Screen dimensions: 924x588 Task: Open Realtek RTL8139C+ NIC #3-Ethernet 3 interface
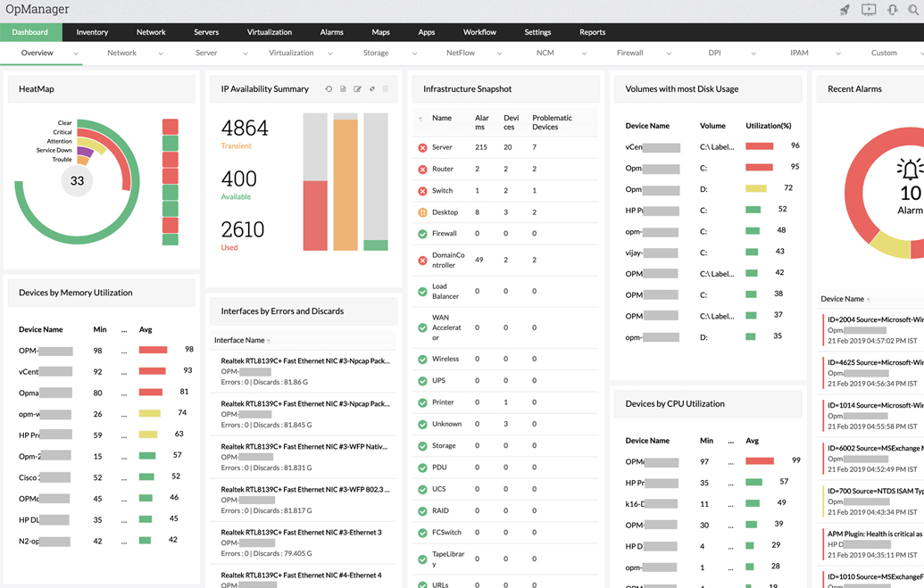tap(301, 533)
